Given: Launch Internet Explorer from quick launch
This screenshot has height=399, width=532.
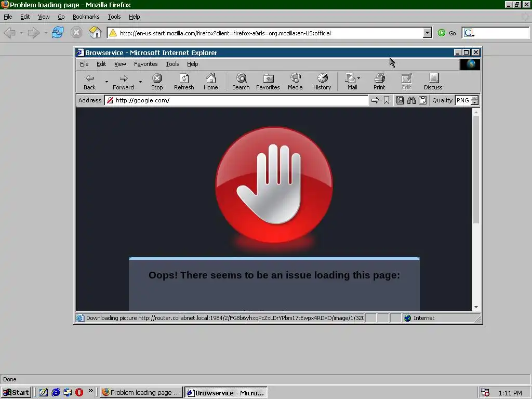Looking at the screenshot, I should point(56,392).
